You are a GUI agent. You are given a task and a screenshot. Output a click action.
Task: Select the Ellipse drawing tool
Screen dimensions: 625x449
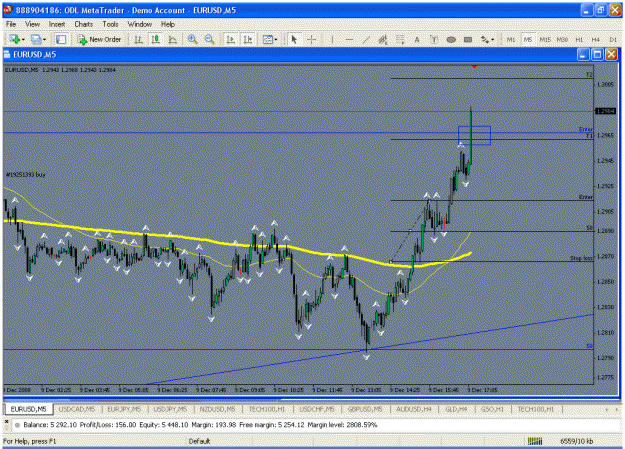click(451, 39)
